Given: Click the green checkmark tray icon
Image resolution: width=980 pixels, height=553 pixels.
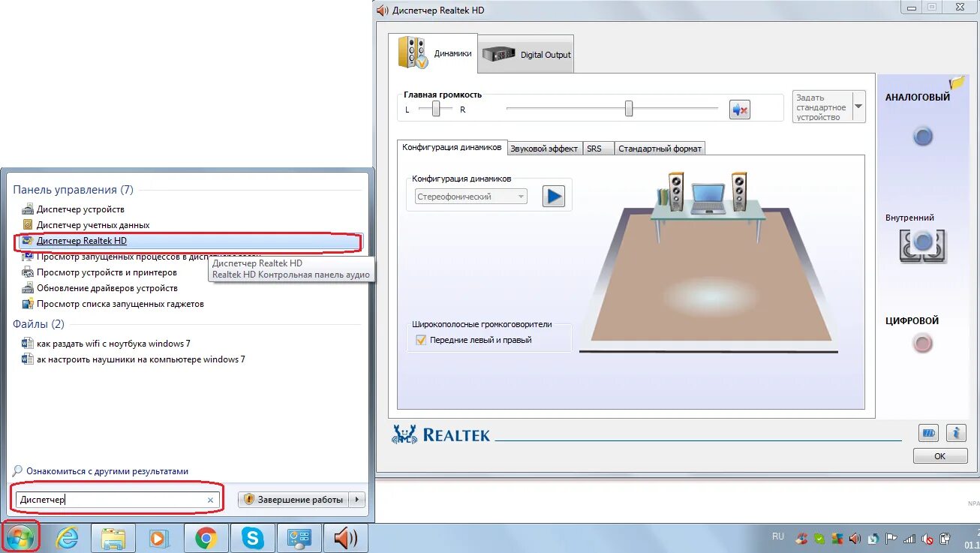Looking at the screenshot, I should pos(819,539).
